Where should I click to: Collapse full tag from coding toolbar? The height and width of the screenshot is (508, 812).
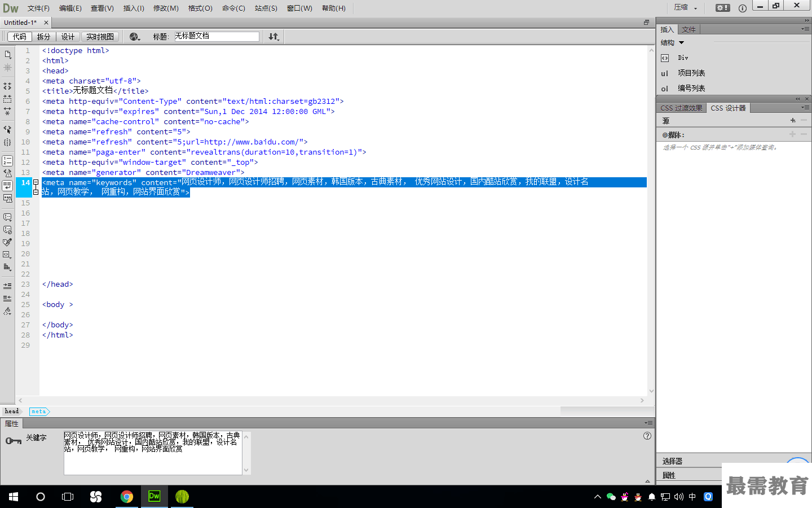(7, 86)
